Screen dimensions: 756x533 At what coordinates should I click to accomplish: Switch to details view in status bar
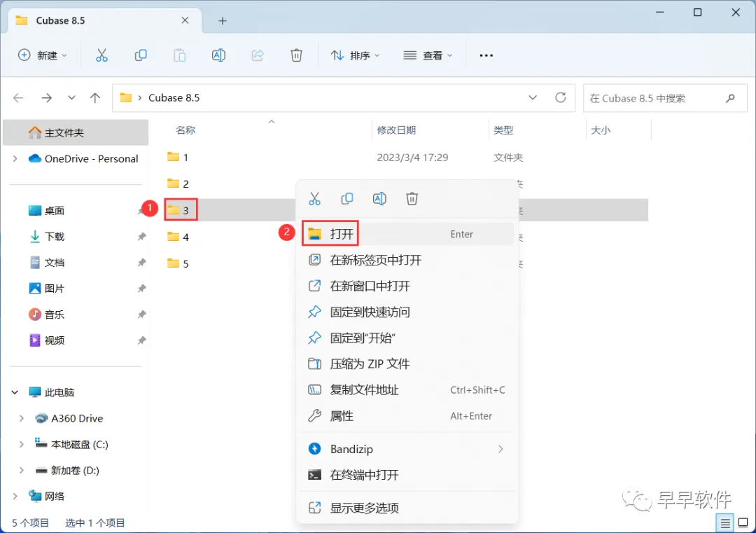(x=724, y=522)
